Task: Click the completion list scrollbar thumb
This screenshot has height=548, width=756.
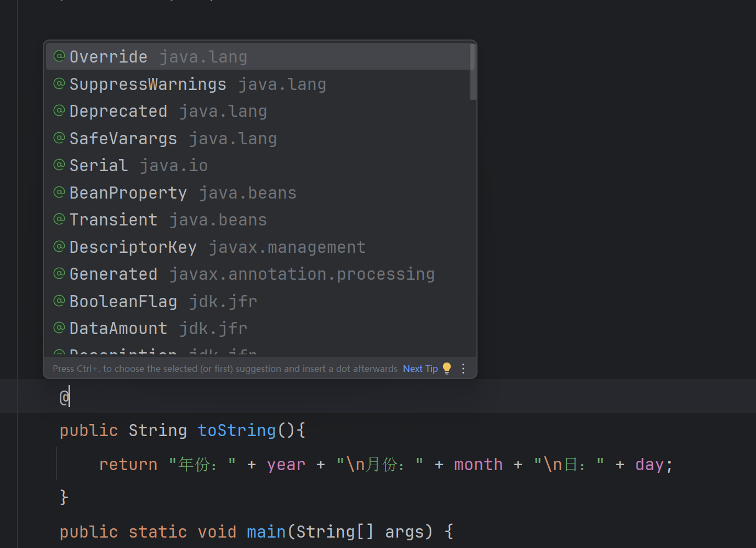Action: click(x=473, y=71)
